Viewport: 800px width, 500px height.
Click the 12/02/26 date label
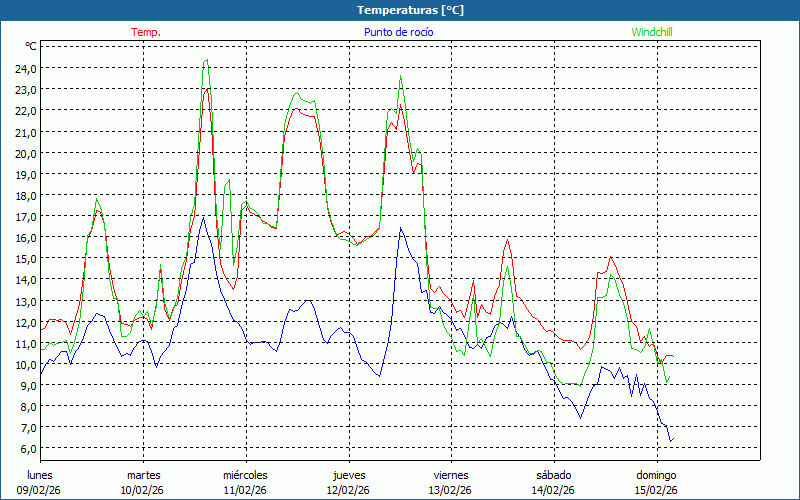pyautogui.click(x=349, y=490)
